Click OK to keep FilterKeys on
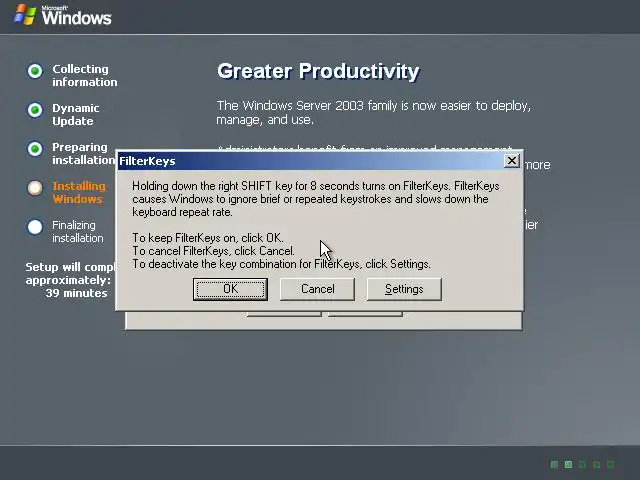 pos(230,289)
